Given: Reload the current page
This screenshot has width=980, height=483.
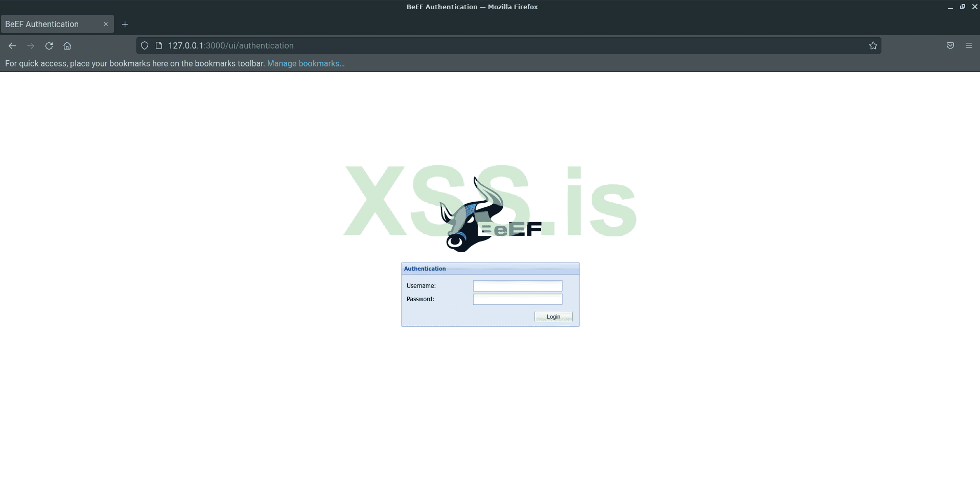Looking at the screenshot, I should click(x=49, y=46).
